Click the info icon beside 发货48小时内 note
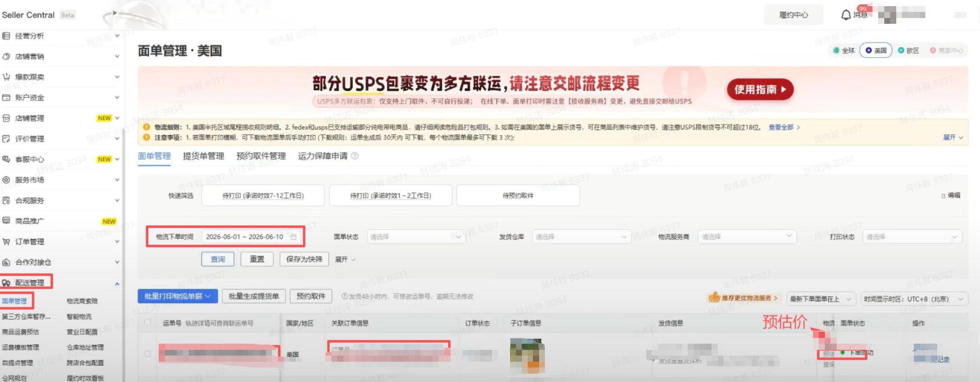 [345, 297]
